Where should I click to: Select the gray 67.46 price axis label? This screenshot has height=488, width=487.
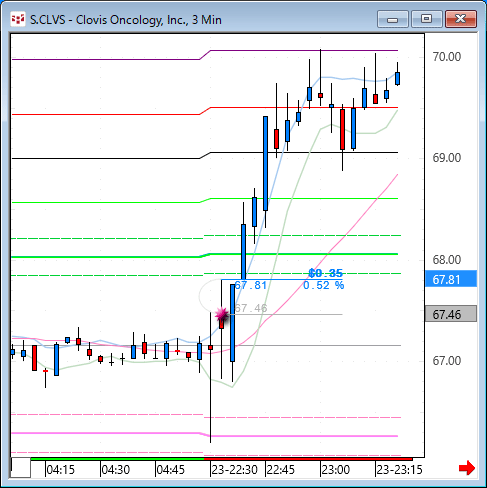click(451, 314)
